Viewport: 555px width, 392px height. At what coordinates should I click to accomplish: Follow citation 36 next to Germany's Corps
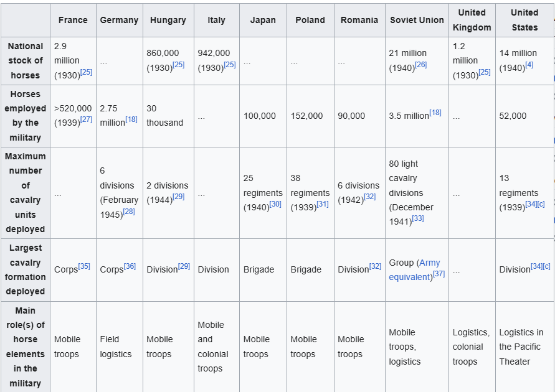click(x=130, y=266)
